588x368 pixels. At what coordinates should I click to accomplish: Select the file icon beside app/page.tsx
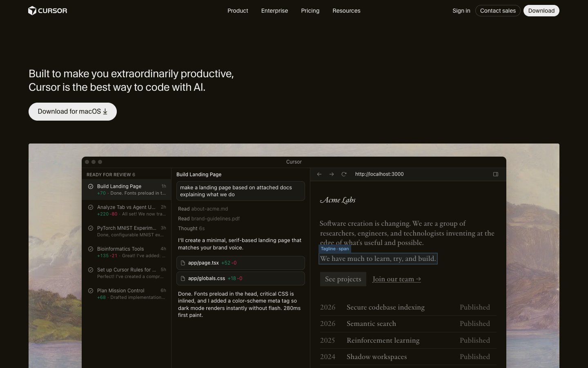click(183, 263)
